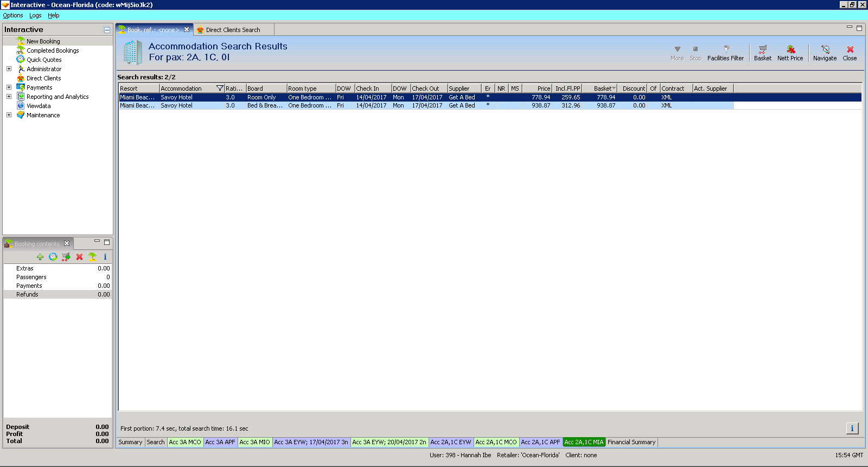Image resolution: width=868 pixels, height=467 pixels.
Task: Select the Payments row in Booking contents
Action: tap(58, 286)
